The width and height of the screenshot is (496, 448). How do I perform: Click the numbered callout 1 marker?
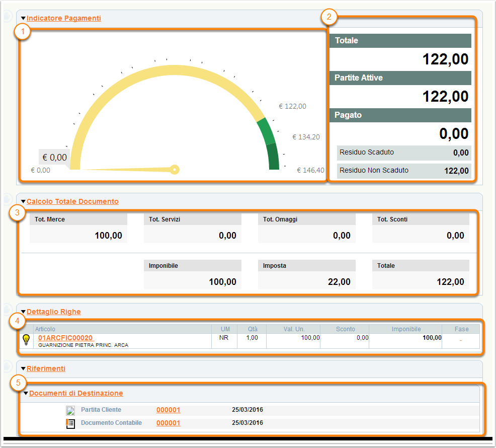pos(22,32)
